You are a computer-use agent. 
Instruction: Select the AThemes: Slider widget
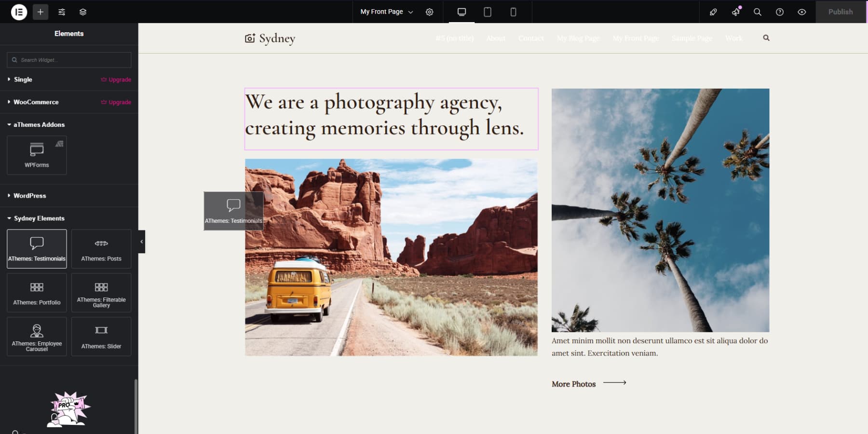tap(101, 337)
